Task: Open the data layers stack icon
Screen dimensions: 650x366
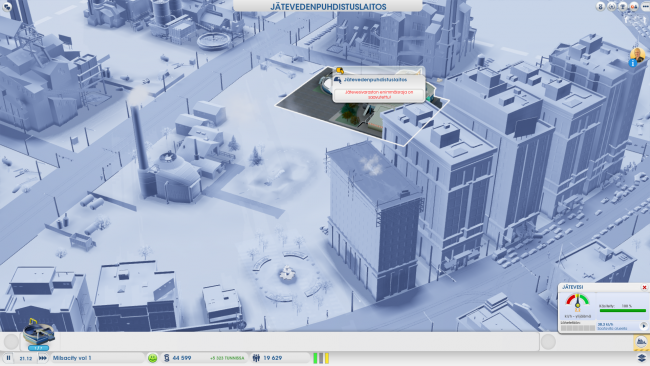Action: tap(642, 358)
